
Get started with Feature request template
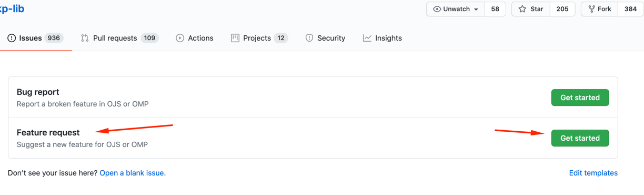pyautogui.click(x=580, y=138)
